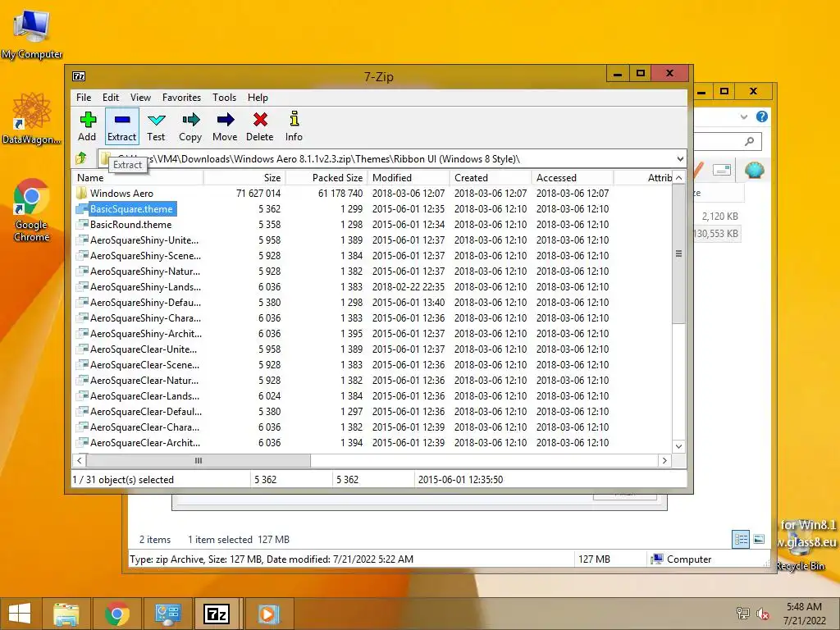Click the Windows Start button
Screen dimensions: 840x630
pos(20,614)
